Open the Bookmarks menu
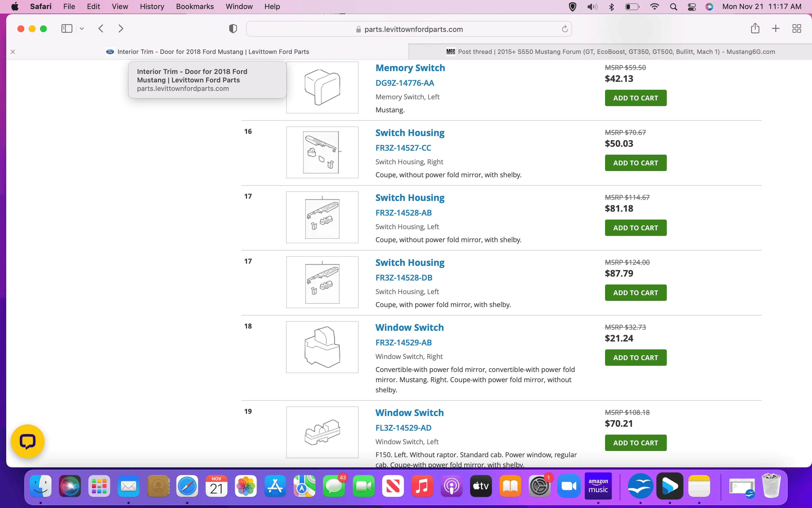Viewport: 812px width, 508px height. coord(195,6)
